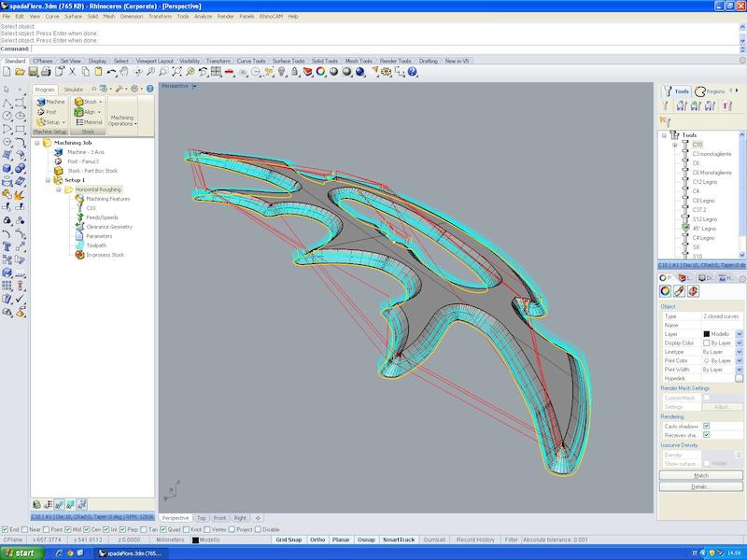Enable the Tan osnap checkbox
Viewport: 747px width, 560px height.
click(144, 529)
